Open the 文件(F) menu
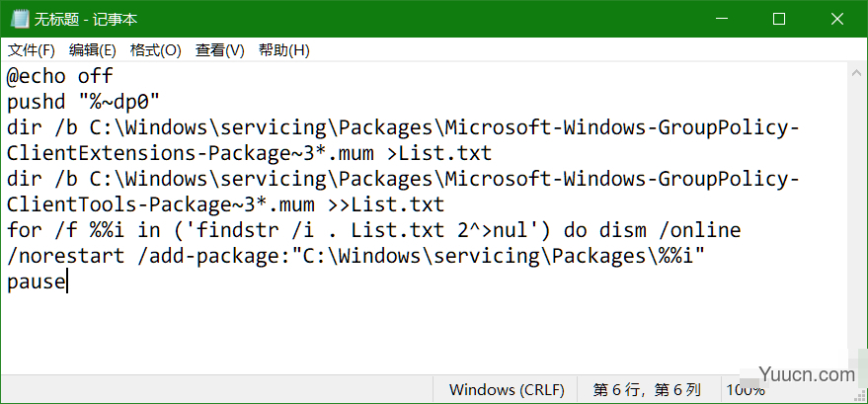Viewport: 868px width, 404px height. pos(31,51)
